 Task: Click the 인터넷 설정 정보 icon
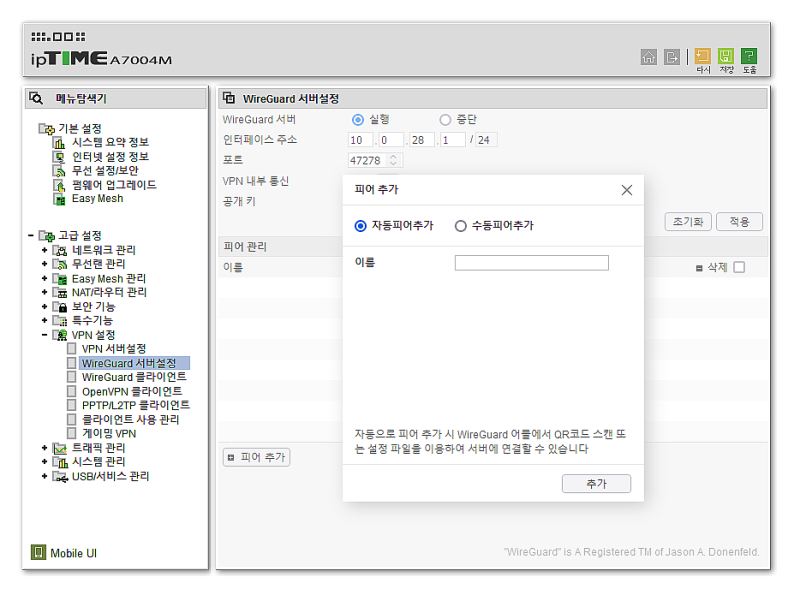59,157
